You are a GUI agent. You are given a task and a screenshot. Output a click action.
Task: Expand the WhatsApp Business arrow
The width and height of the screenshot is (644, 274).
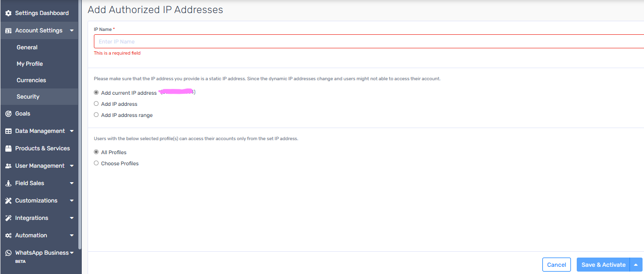tap(72, 253)
